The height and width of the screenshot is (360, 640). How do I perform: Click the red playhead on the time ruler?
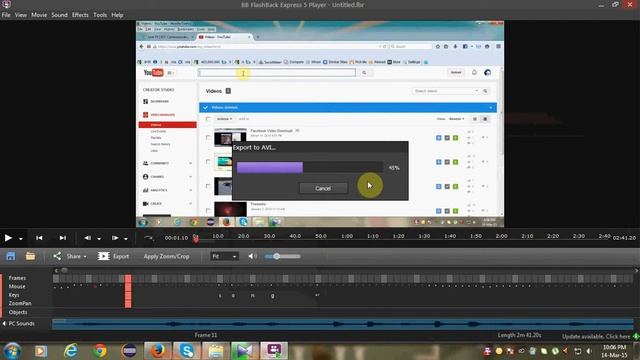tap(196, 238)
